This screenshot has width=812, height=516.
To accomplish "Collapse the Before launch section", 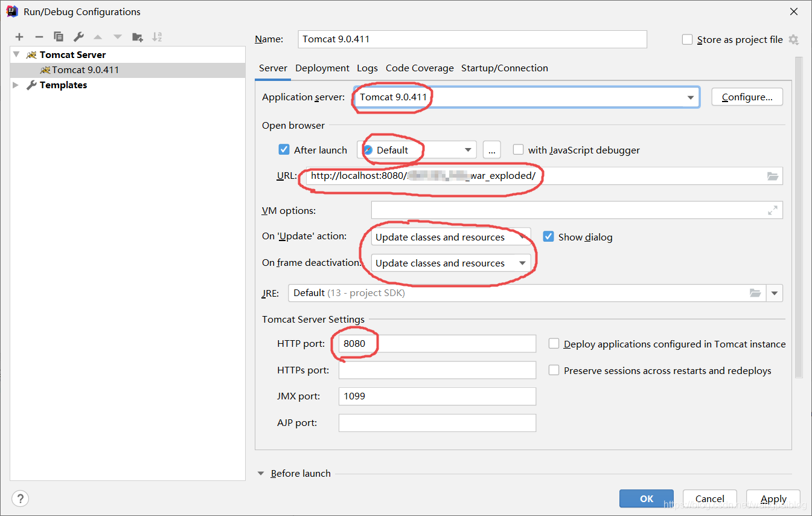I will (x=261, y=474).
